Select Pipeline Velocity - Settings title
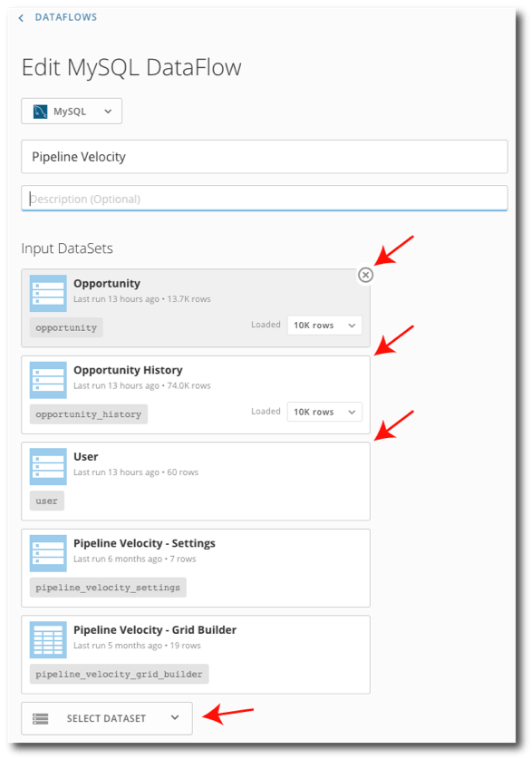 click(x=144, y=543)
